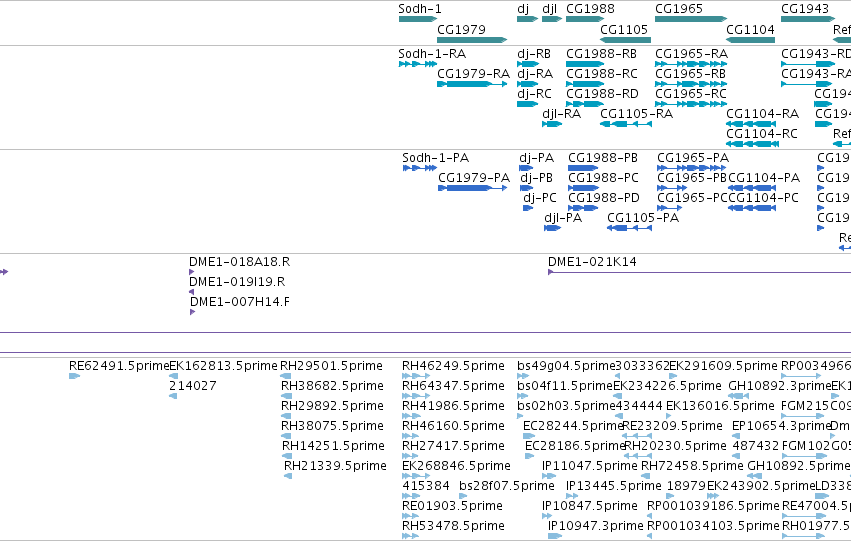Click transcript CG1965-RC
Image resolution: width=851 pixels, height=541 pixels.
coord(691,94)
